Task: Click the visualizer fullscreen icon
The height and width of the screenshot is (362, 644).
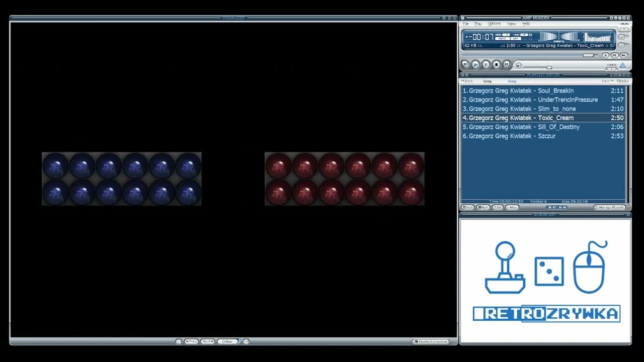Action: pos(179,341)
